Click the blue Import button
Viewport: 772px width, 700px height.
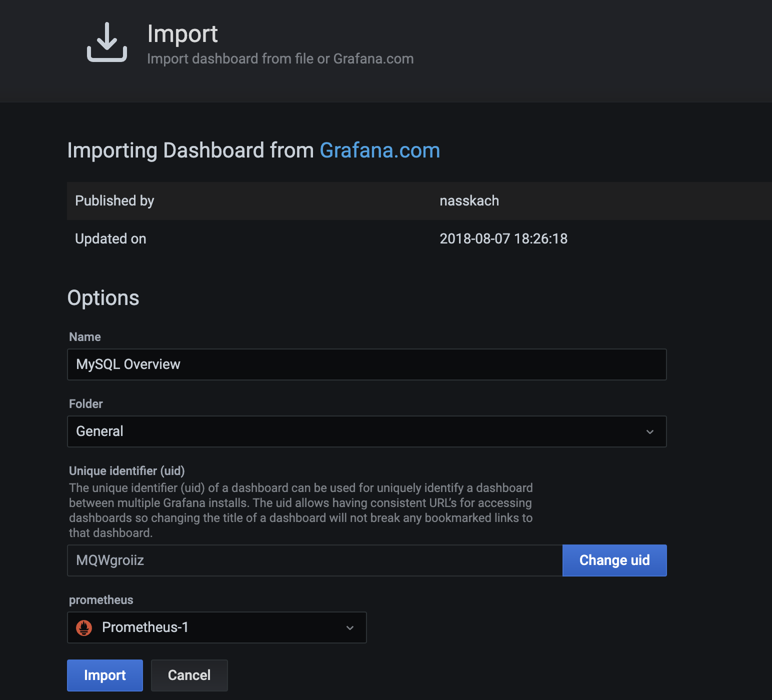coord(105,675)
